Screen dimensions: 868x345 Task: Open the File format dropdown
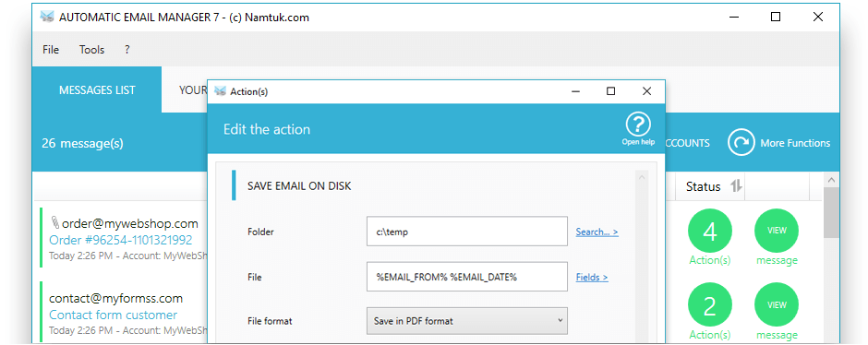coord(466,321)
